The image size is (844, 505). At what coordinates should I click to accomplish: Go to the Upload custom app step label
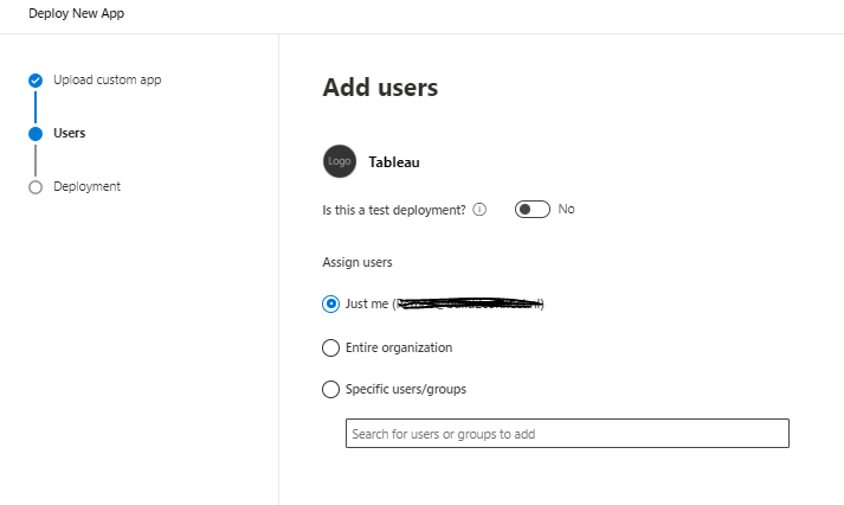(107, 80)
